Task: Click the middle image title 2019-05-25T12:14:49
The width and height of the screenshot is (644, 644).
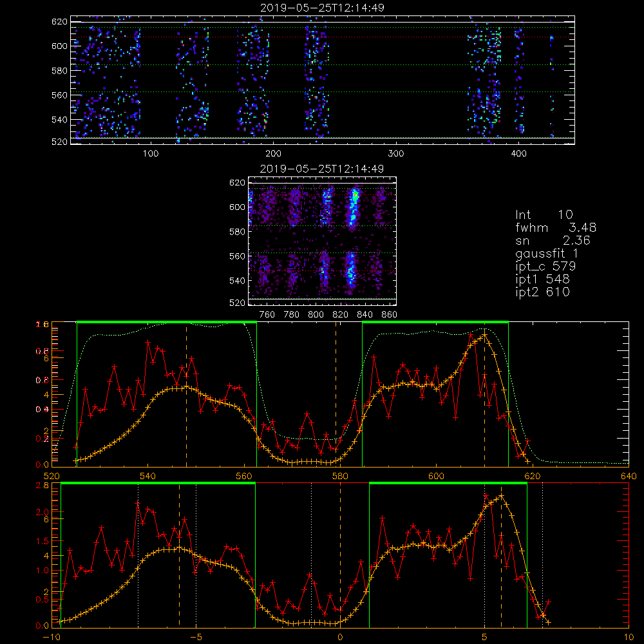Action: point(322,169)
